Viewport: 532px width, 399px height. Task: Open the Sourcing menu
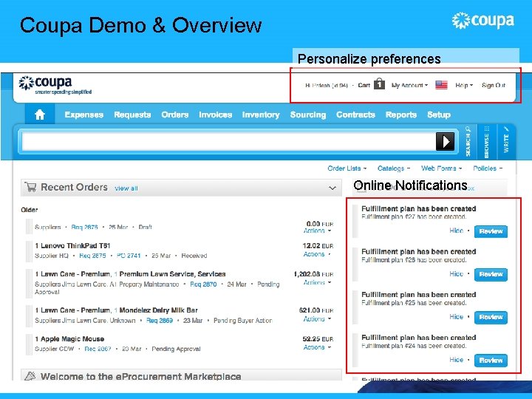[x=308, y=115]
